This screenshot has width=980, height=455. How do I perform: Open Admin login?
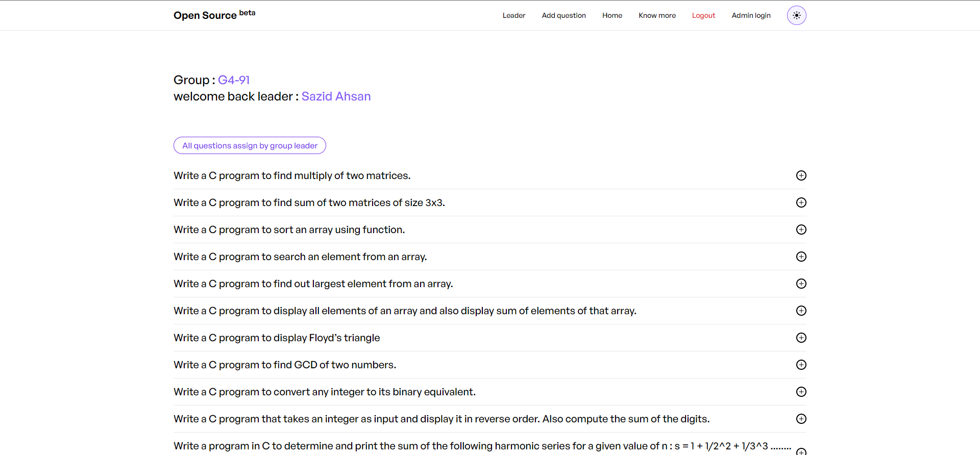[x=751, y=15]
